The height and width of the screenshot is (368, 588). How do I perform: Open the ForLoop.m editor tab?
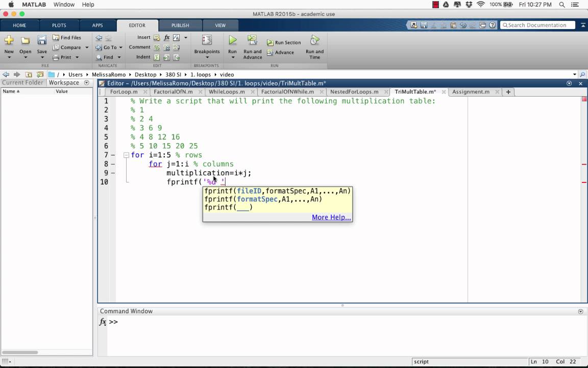(124, 91)
